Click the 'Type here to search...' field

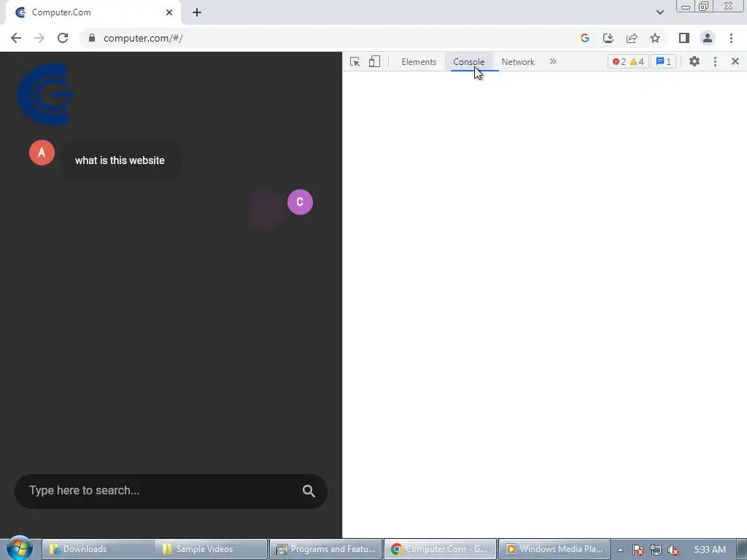[171, 491]
